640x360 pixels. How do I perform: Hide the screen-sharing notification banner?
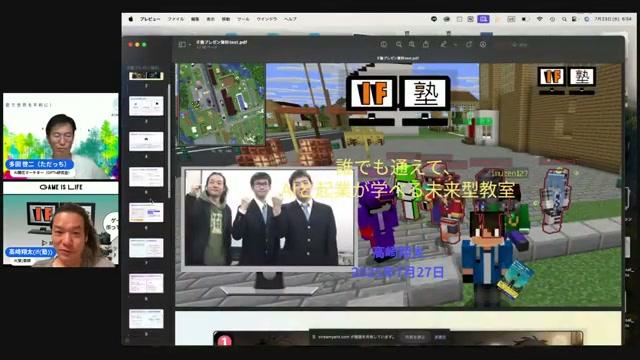pos(440,337)
